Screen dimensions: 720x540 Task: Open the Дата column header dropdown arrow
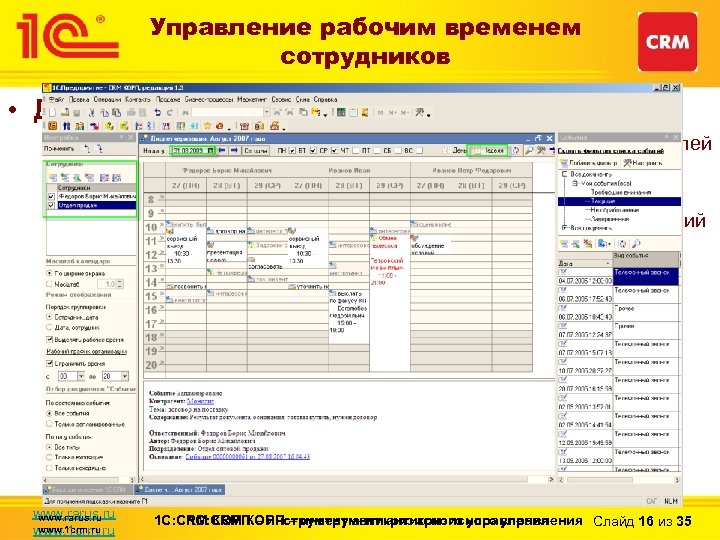pos(608,264)
